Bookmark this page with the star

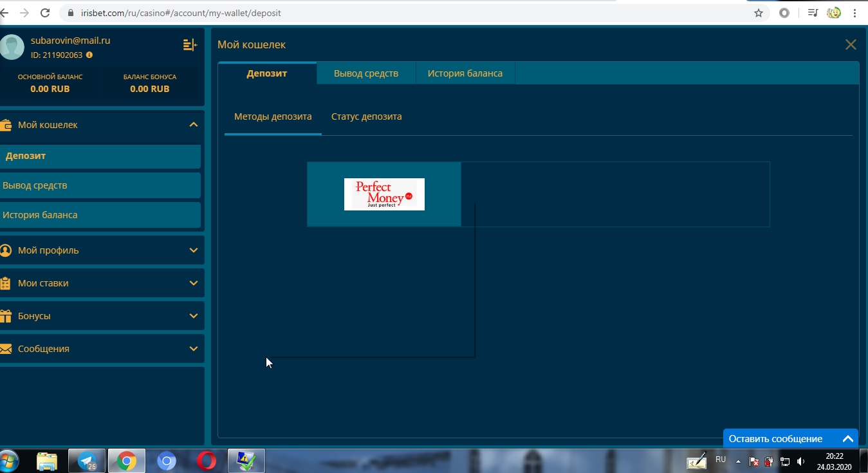(759, 13)
